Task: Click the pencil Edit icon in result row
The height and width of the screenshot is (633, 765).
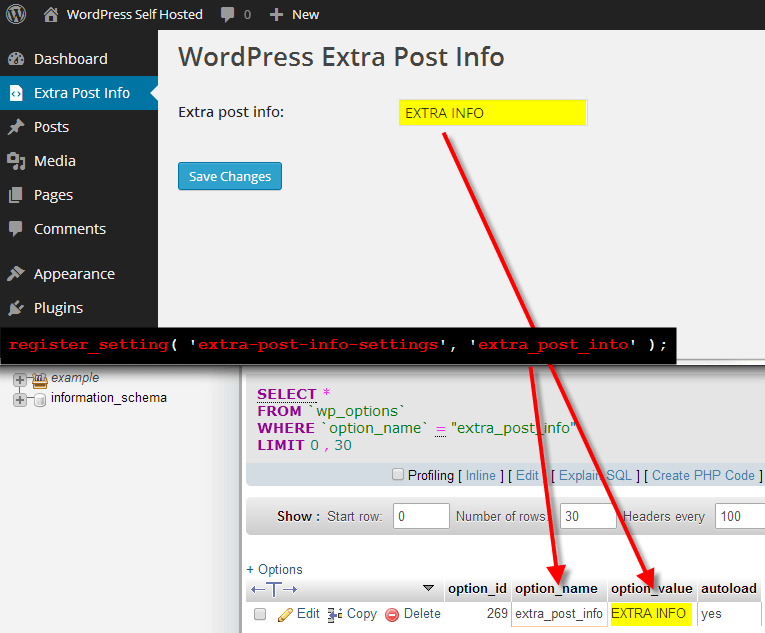Action: (x=285, y=614)
